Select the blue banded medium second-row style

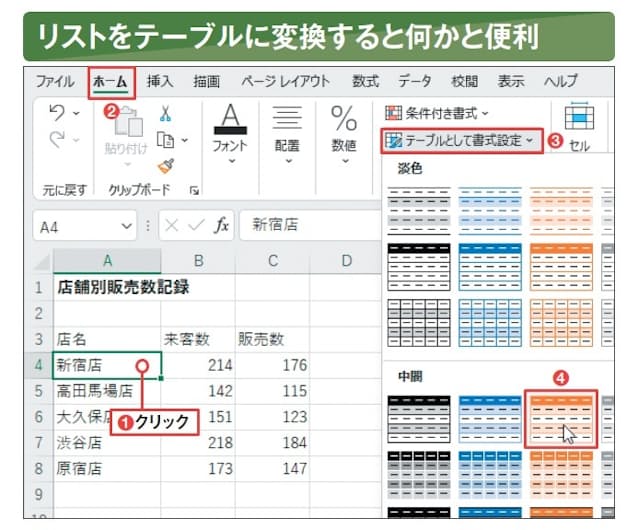pyautogui.click(x=490, y=475)
